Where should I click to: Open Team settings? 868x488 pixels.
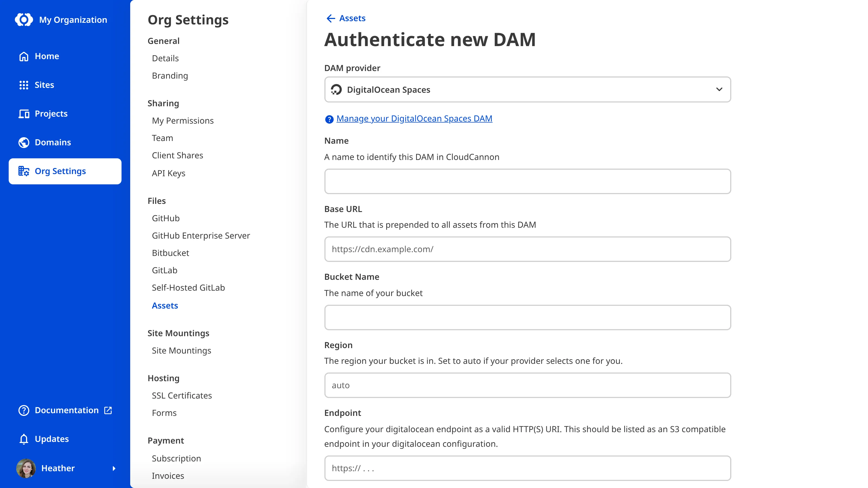pos(162,138)
